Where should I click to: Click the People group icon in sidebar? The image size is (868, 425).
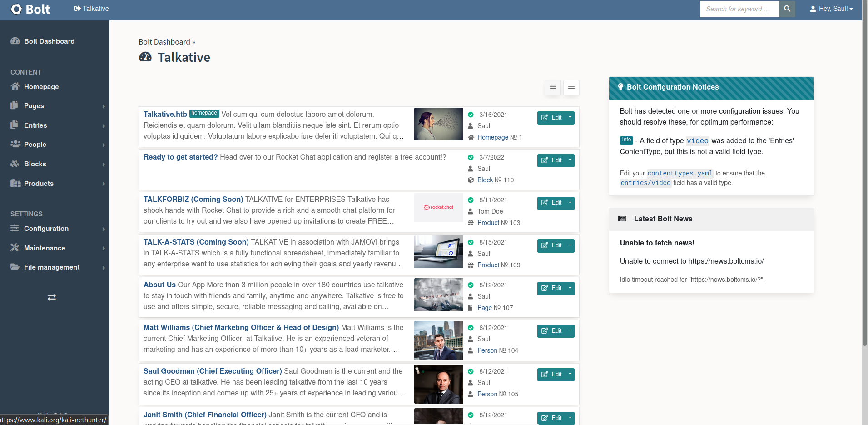[15, 144]
